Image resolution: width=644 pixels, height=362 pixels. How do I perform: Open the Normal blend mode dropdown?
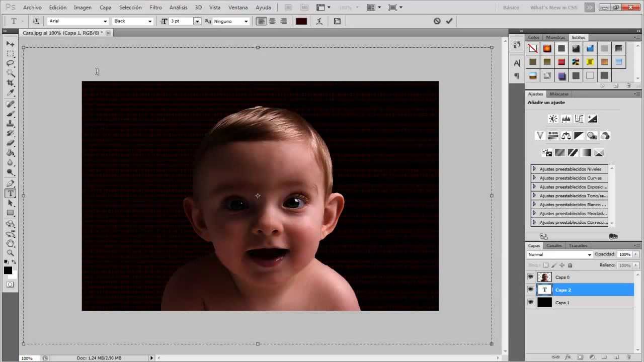coord(559,254)
